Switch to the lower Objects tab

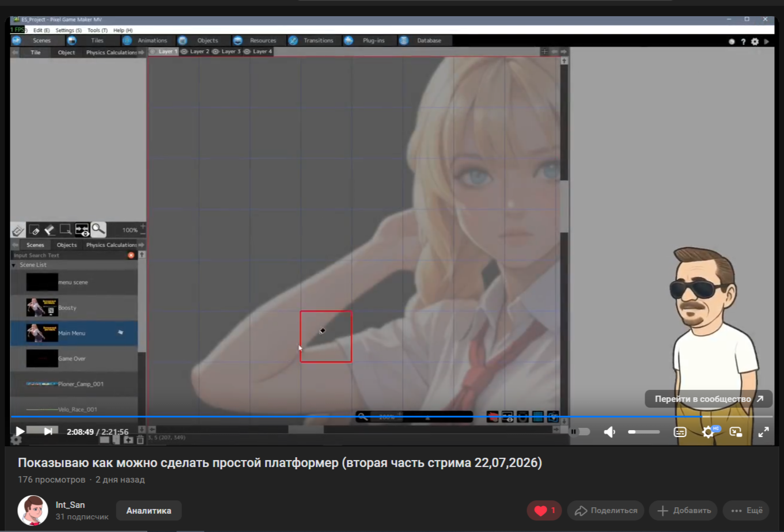click(67, 245)
